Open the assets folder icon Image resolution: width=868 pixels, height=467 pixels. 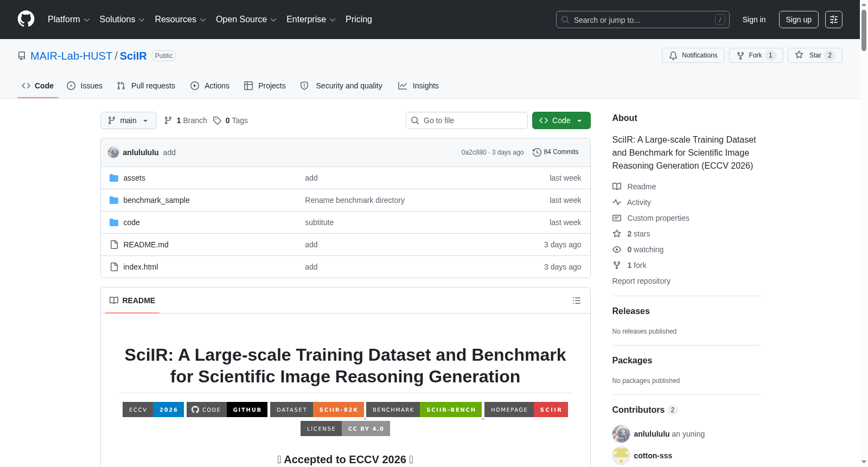[114, 178]
